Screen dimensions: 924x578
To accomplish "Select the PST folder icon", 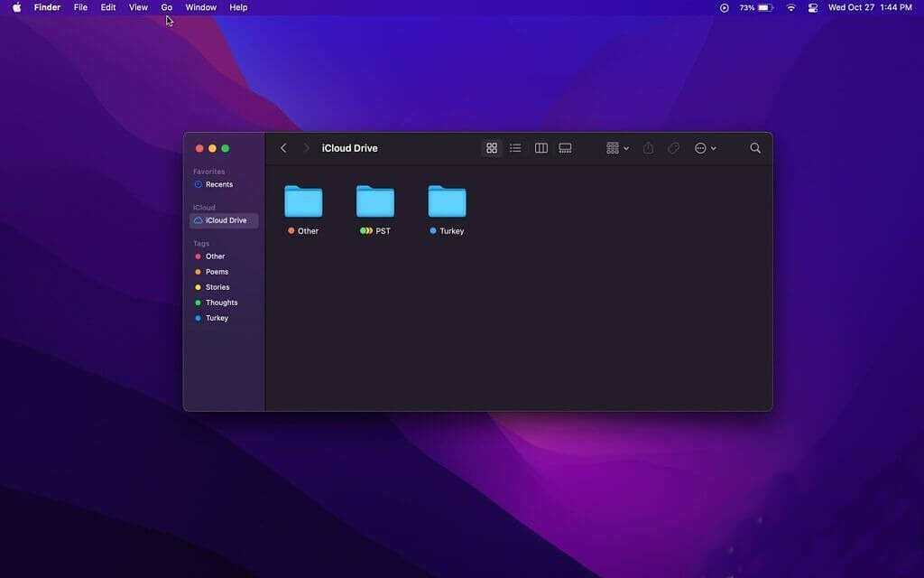I will tap(375, 201).
